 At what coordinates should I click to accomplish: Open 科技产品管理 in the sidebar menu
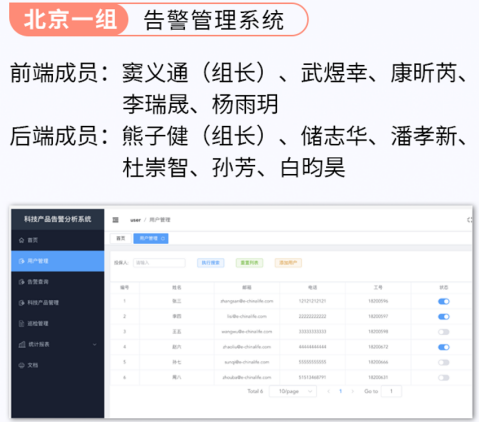[x=58, y=303]
